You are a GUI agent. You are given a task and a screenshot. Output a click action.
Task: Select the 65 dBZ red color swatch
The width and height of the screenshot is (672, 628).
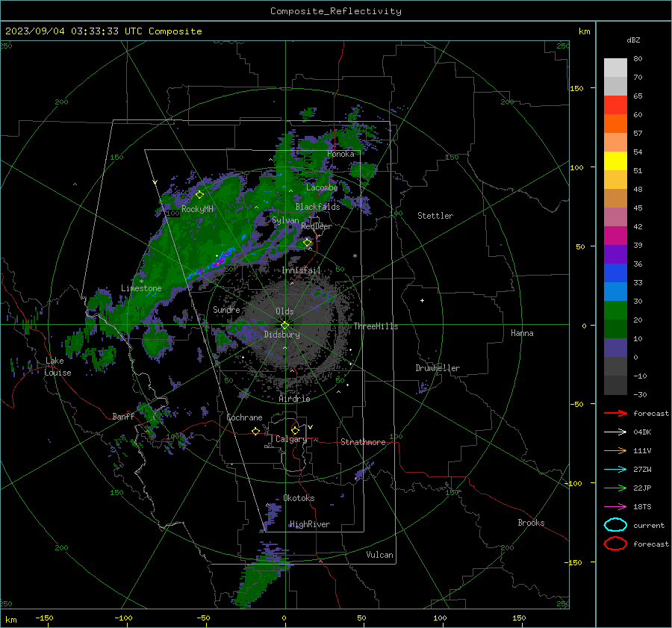[615, 105]
